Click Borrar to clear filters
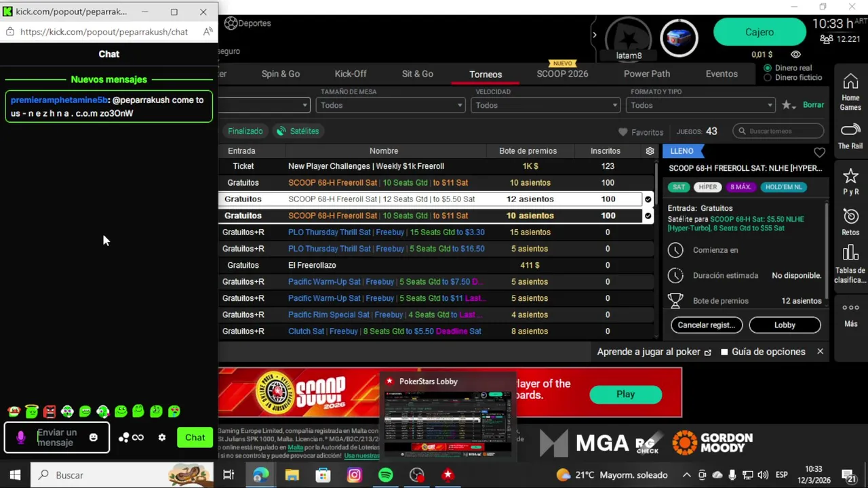 (813, 105)
